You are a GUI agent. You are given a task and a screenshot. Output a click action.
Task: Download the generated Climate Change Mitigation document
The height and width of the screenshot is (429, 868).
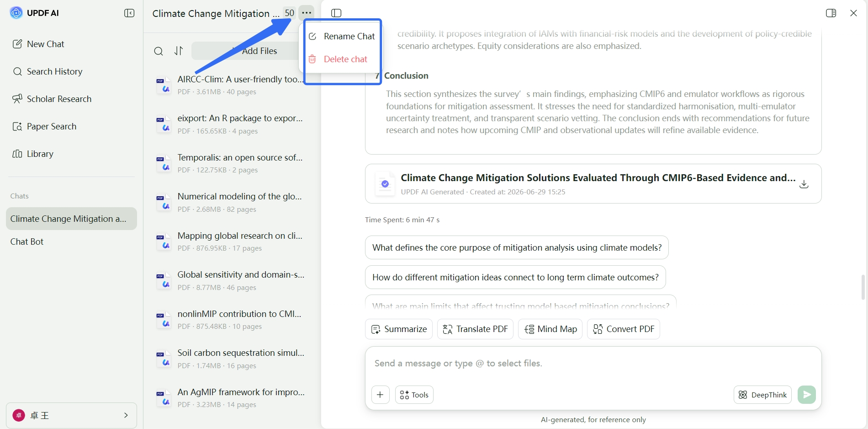coord(804,184)
